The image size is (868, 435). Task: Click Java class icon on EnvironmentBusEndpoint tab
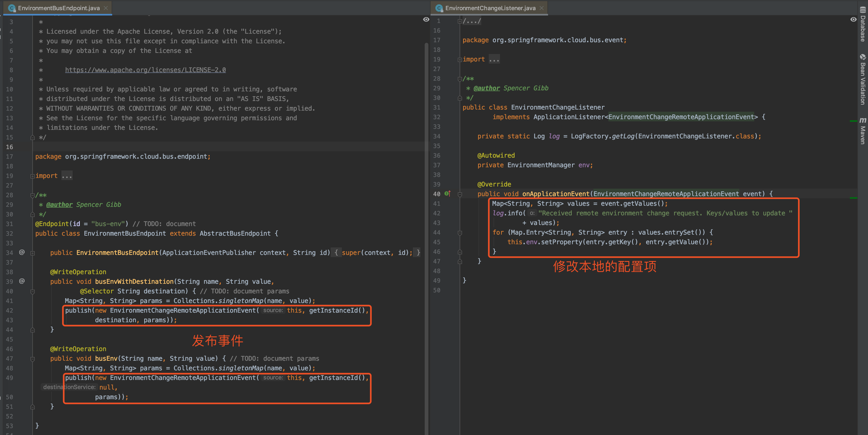pyautogui.click(x=12, y=8)
